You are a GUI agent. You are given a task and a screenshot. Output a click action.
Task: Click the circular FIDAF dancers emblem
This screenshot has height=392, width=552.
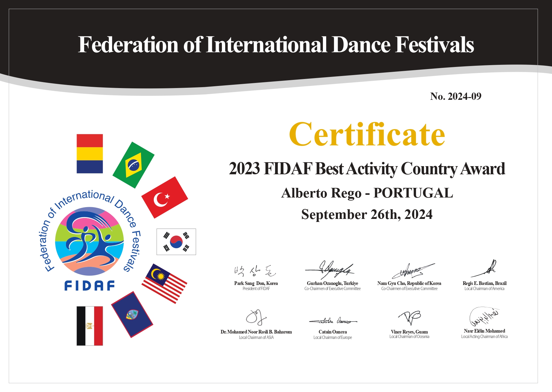tap(89, 241)
